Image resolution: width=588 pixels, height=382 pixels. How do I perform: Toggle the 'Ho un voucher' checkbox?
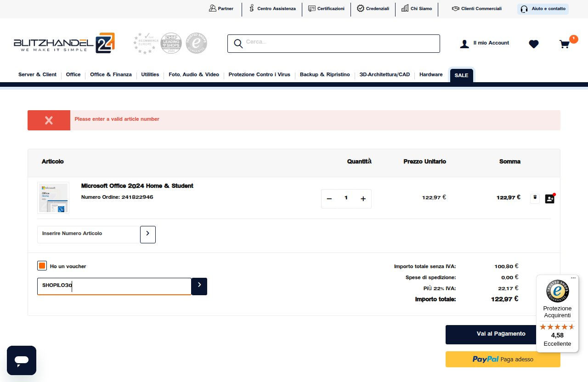(x=42, y=266)
